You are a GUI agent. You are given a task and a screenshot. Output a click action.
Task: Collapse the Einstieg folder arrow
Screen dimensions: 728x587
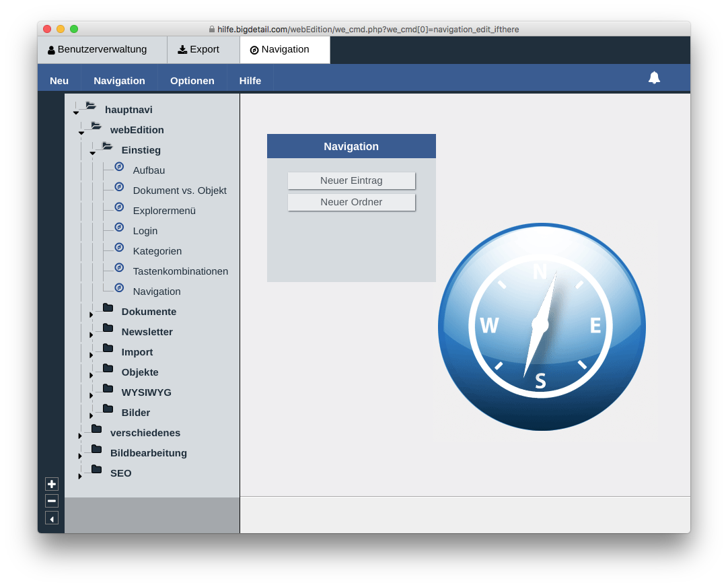coord(92,153)
